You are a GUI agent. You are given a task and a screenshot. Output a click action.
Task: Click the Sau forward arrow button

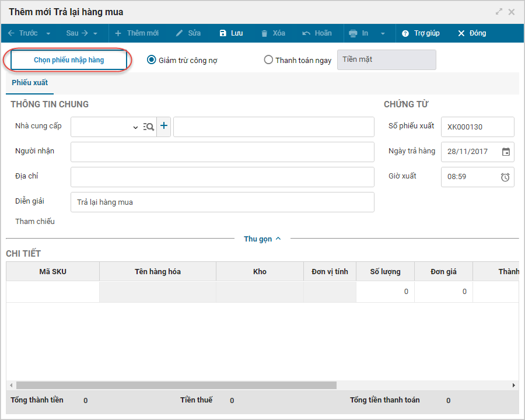click(77, 33)
